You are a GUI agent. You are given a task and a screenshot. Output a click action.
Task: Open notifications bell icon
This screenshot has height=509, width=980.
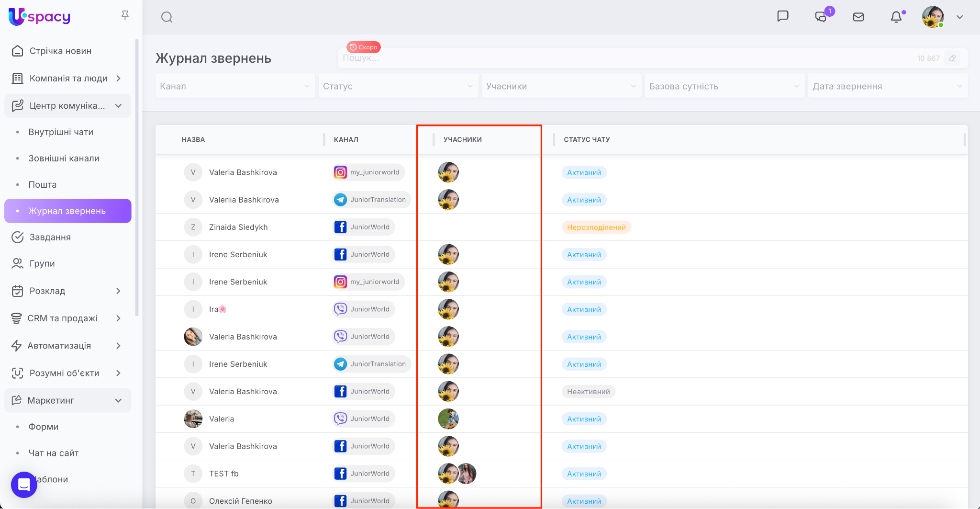(896, 17)
